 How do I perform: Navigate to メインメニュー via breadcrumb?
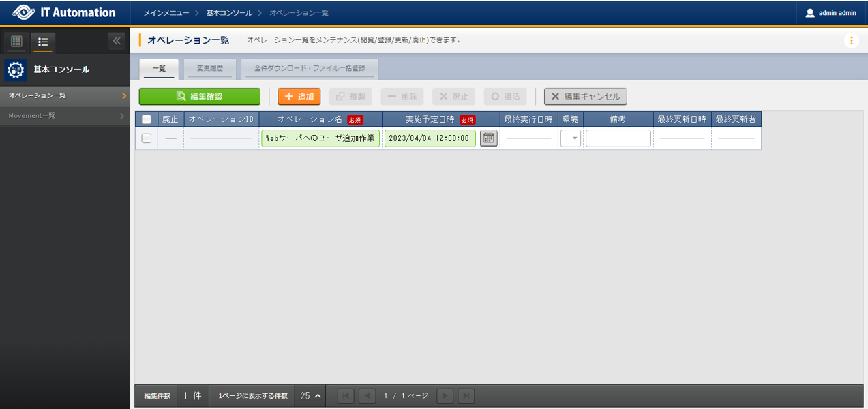coord(166,12)
